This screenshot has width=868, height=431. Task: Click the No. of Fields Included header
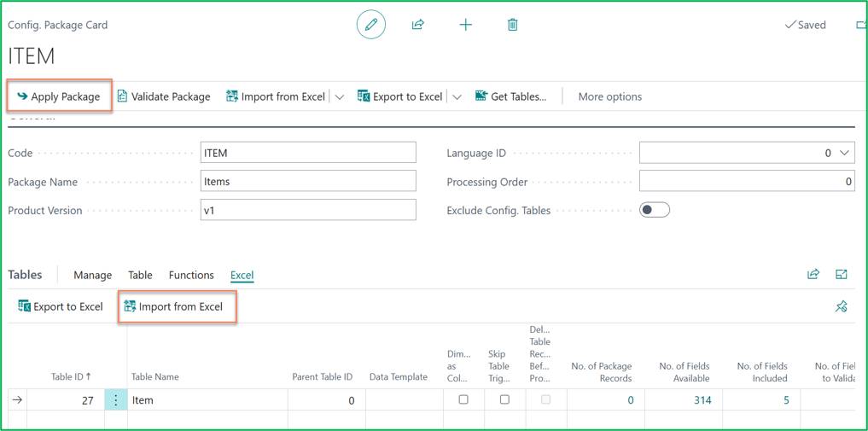pos(762,372)
